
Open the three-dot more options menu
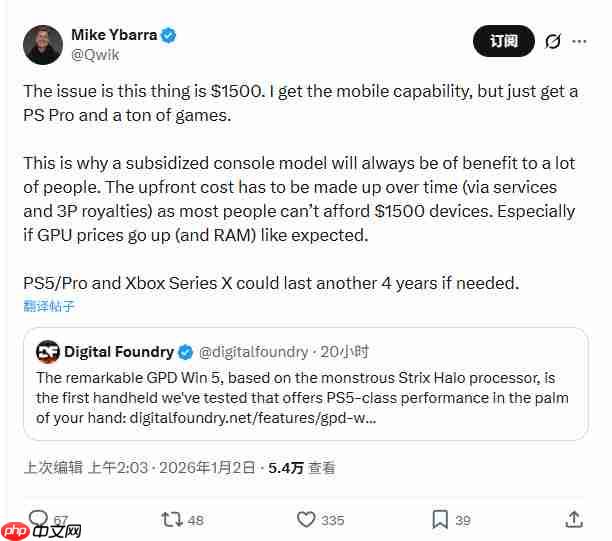[579, 41]
